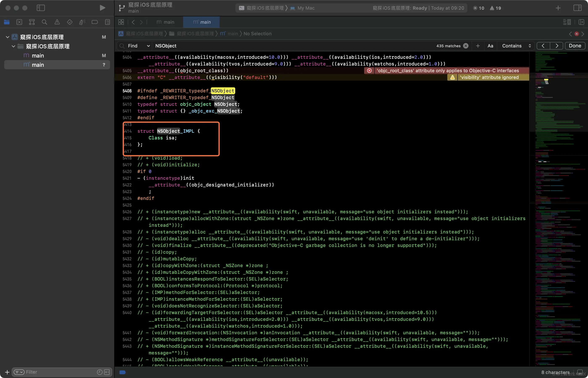Go to next search match

[556, 46]
